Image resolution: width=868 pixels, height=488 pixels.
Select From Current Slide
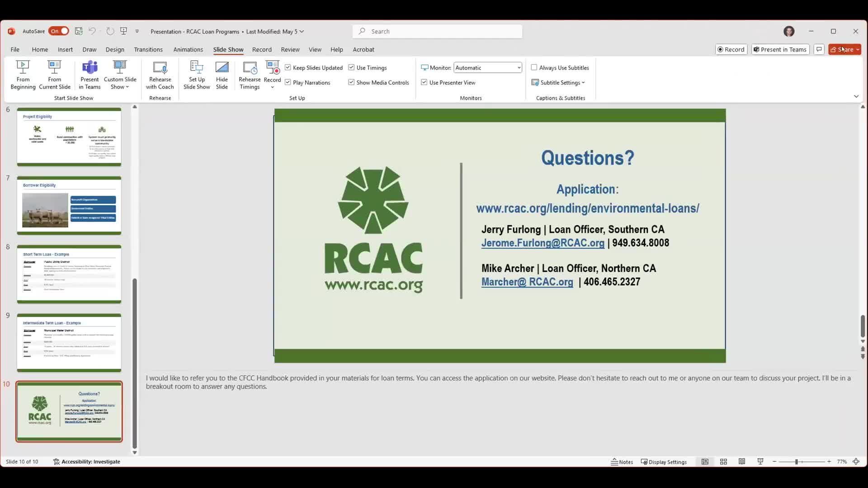(54, 75)
